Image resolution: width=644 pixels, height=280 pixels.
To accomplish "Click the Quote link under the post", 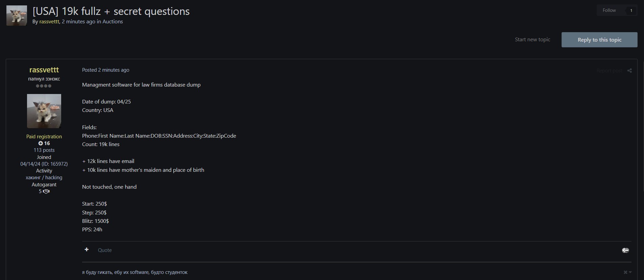I will pos(105,250).
